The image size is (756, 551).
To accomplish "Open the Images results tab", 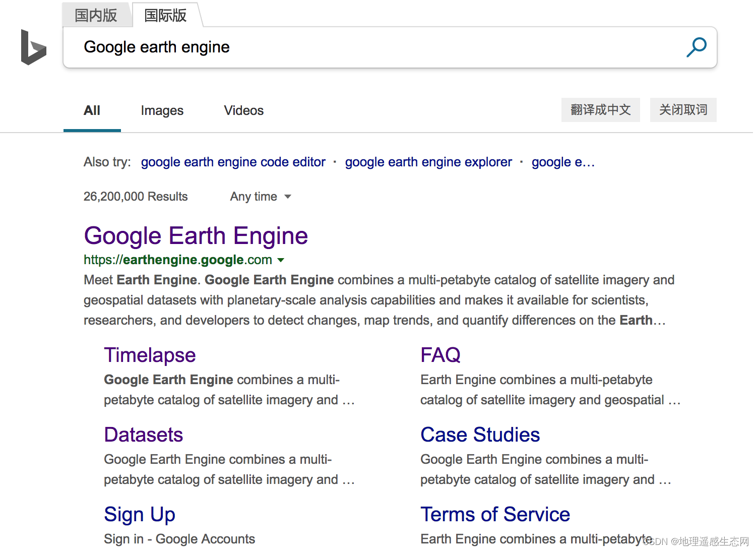I will [x=162, y=110].
